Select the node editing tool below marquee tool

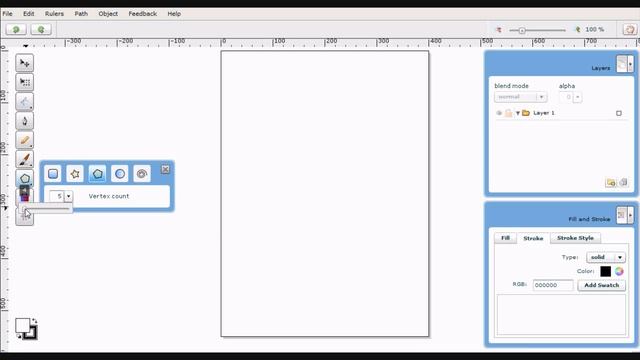(x=24, y=102)
